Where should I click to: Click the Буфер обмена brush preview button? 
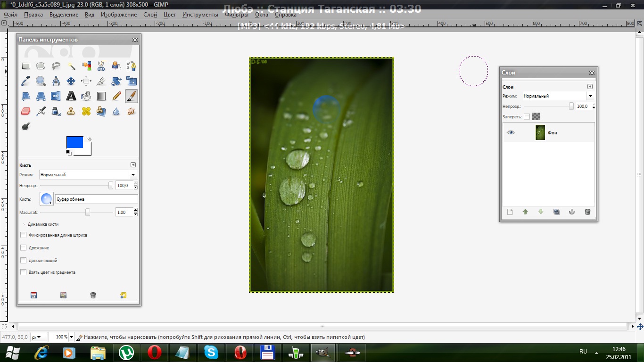(x=47, y=199)
